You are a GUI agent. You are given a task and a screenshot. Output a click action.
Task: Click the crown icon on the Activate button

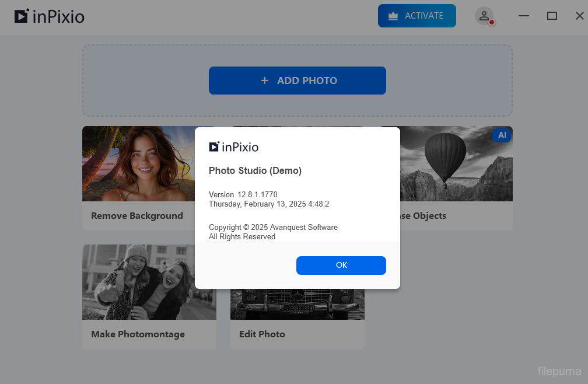tap(393, 16)
